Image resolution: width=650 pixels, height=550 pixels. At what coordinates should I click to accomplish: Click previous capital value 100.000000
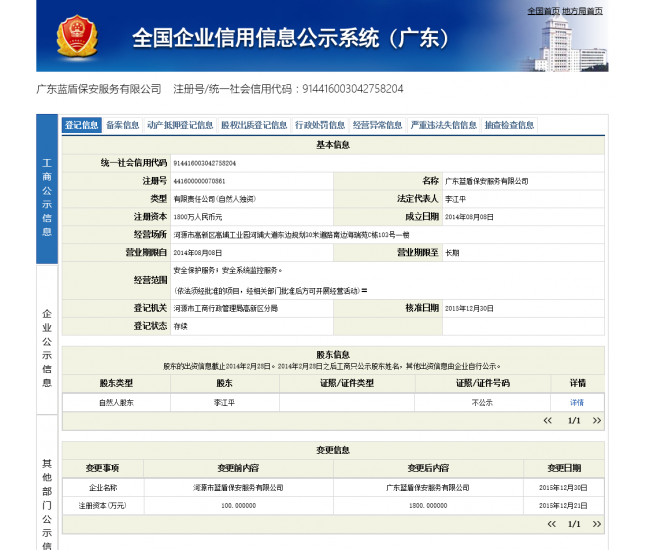tap(238, 506)
